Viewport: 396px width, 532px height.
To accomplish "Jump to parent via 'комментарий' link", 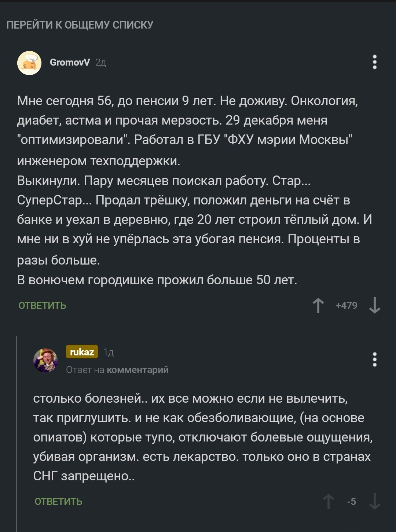I will (x=137, y=370).
